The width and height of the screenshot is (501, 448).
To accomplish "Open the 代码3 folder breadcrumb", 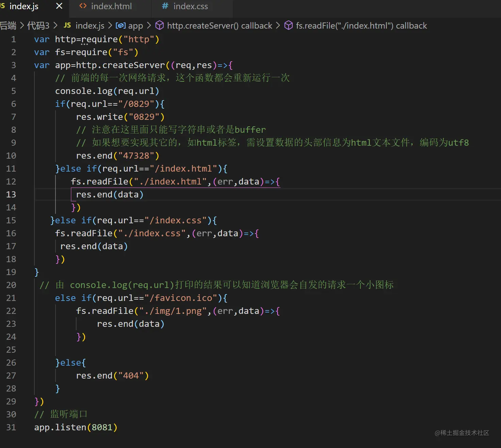I will click(x=38, y=26).
